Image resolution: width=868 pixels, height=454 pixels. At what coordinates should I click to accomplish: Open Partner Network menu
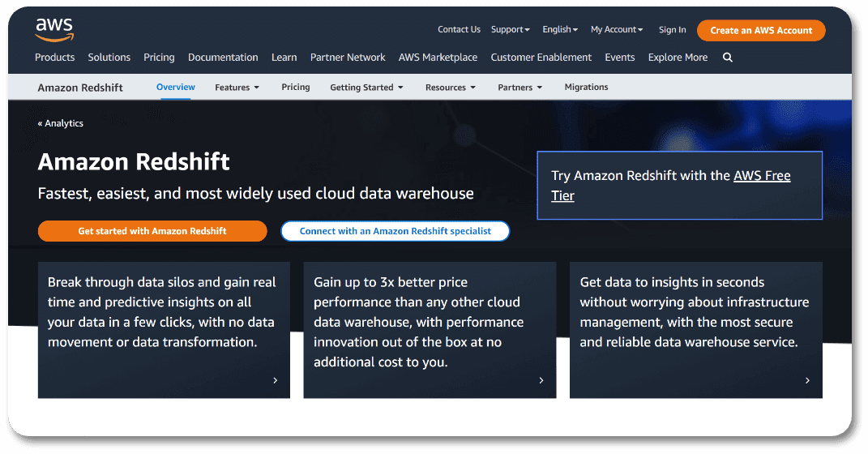[348, 57]
